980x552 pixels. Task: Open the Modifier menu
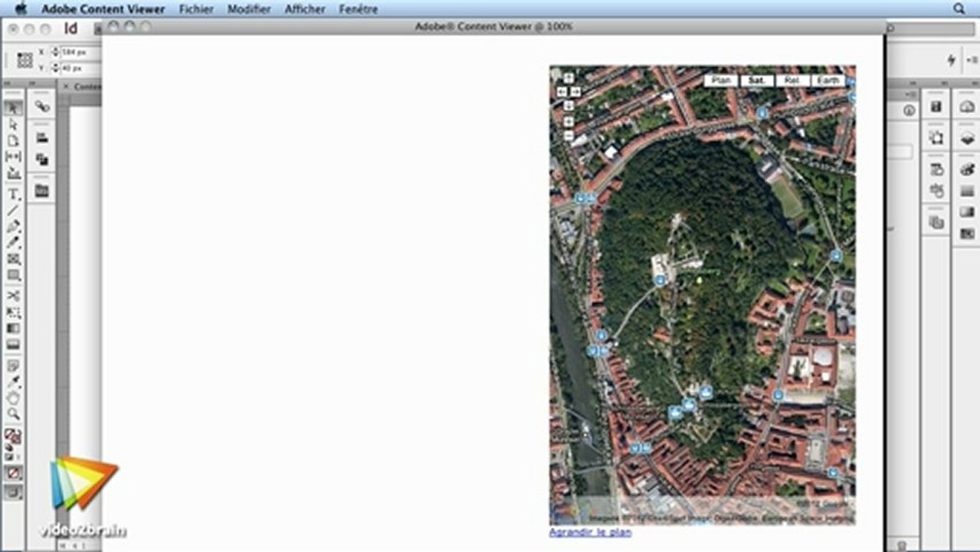tap(249, 9)
